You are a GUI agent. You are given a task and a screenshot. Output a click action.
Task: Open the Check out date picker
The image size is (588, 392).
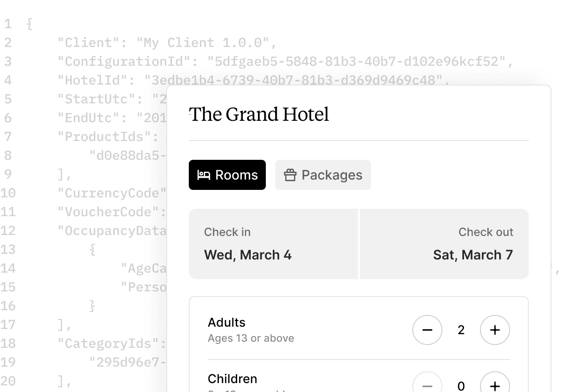coord(444,244)
